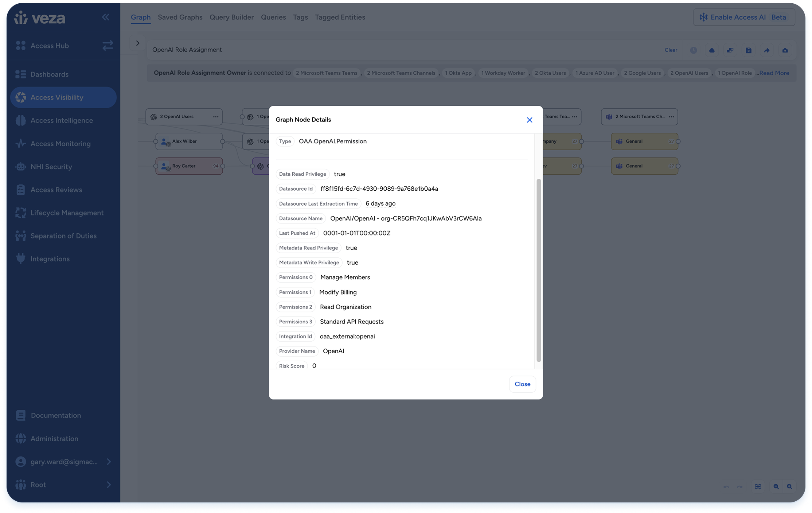Click the Access Hub switch arrows icon
The image size is (812, 513).
pos(108,46)
